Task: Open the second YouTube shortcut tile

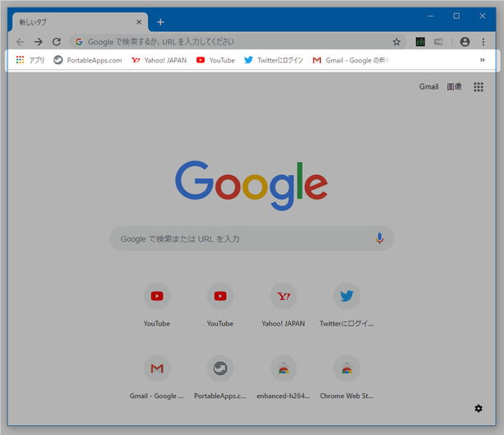Action: (220, 305)
